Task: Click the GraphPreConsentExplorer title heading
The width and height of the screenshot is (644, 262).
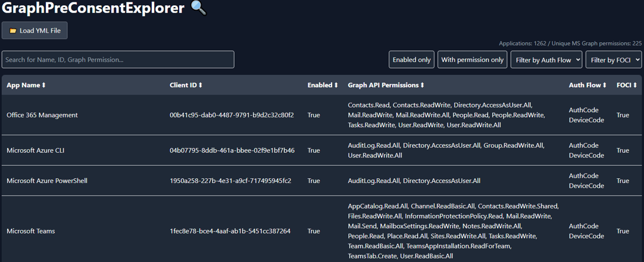Action: click(92, 8)
